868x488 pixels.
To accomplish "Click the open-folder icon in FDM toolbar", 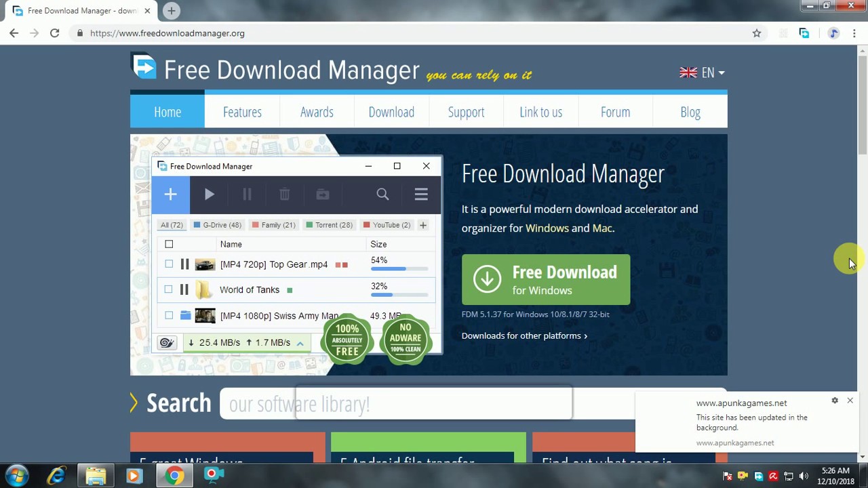I will coord(323,195).
